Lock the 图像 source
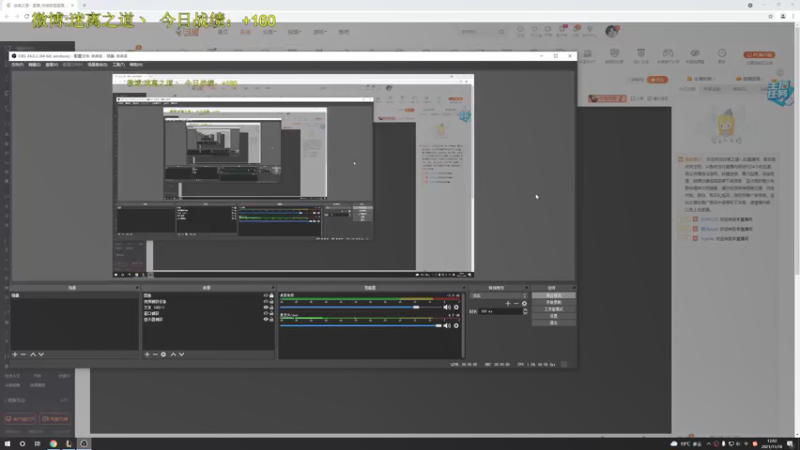The height and width of the screenshot is (450, 800). click(x=271, y=295)
